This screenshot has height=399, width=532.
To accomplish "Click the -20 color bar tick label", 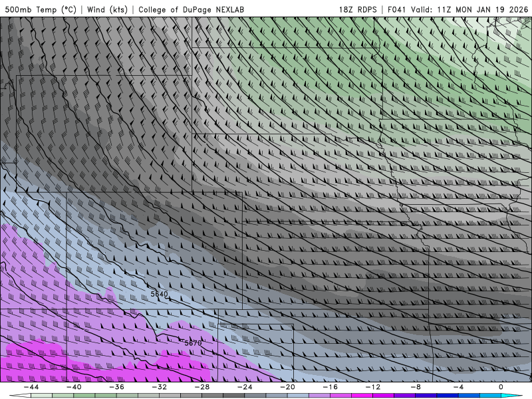I will tap(287, 387).
